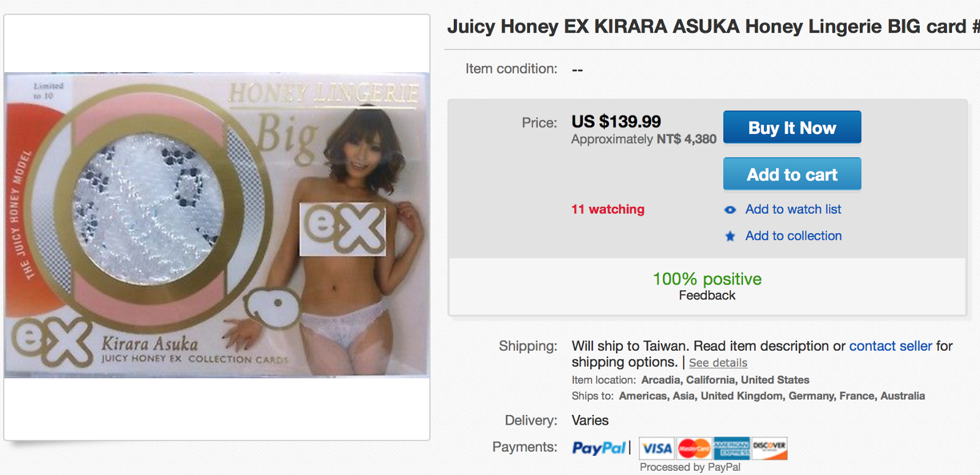Image resolution: width=980 pixels, height=475 pixels.
Task: Open See details shipping link
Action: click(x=718, y=363)
